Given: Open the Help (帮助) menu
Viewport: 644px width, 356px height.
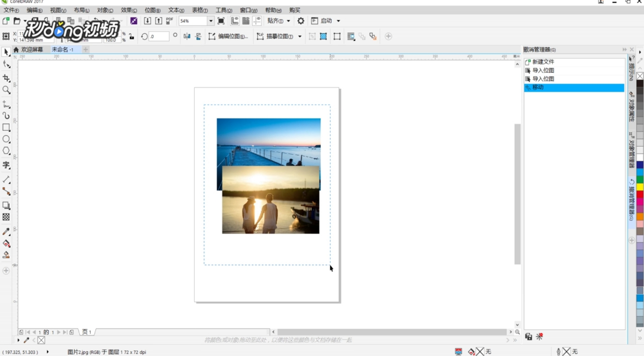Looking at the screenshot, I should [x=273, y=10].
